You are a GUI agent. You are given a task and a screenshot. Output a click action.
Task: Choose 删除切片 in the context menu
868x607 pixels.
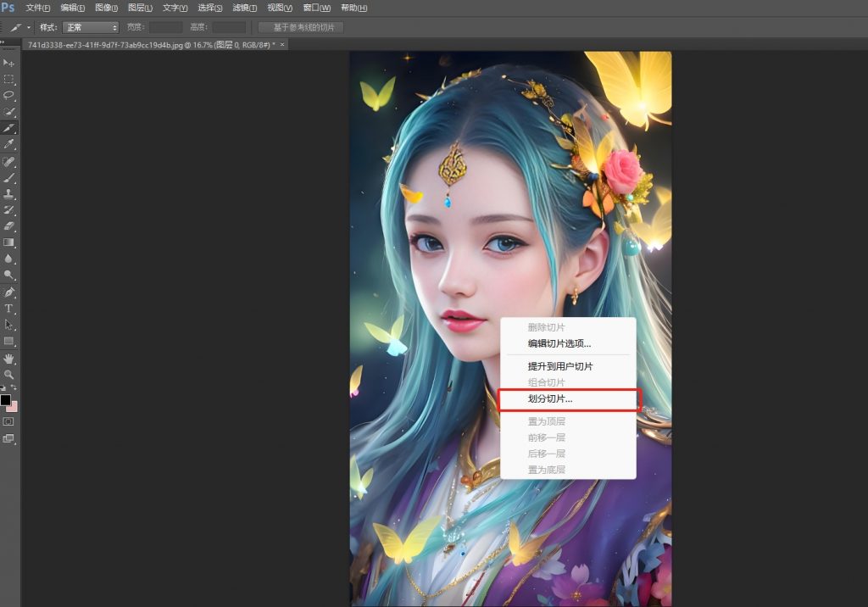(568, 327)
